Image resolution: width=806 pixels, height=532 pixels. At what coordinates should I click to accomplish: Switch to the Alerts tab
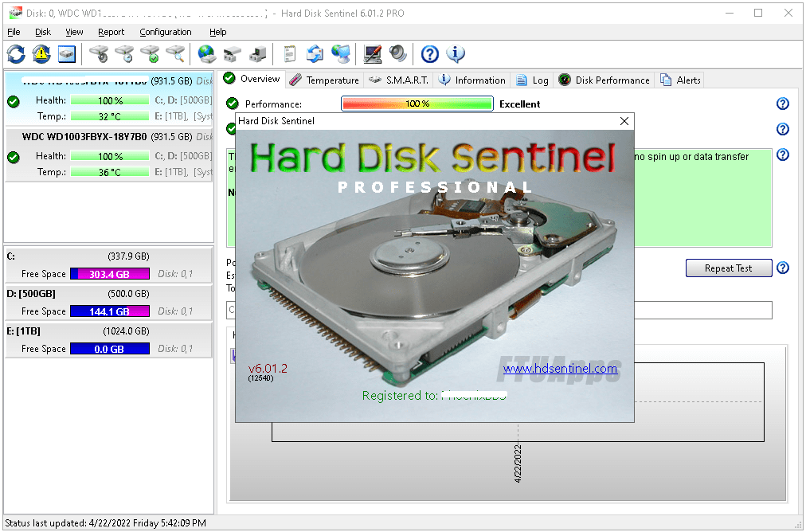pos(681,80)
